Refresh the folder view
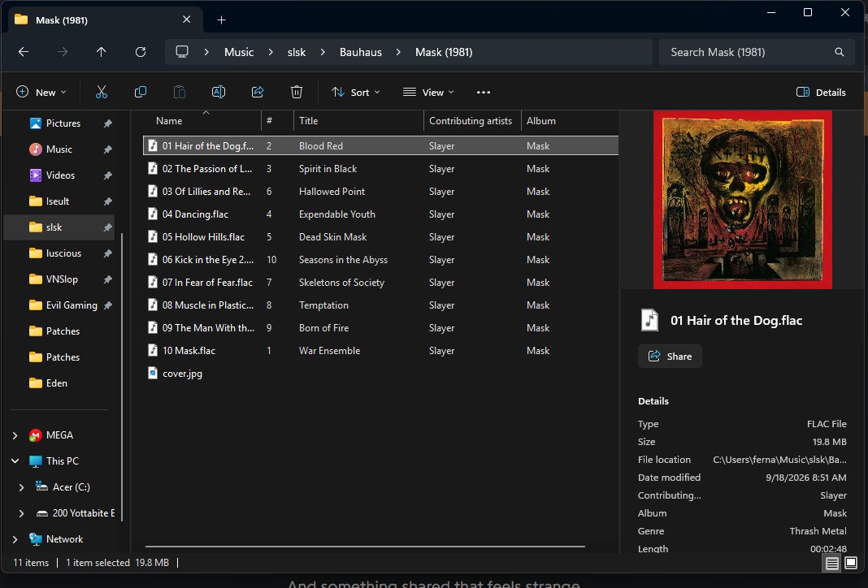The image size is (868, 588). pos(141,52)
